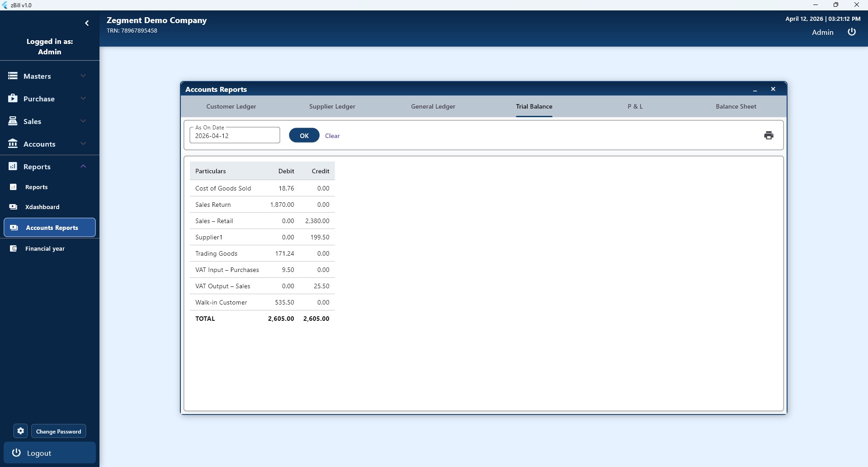Switch to the Customer Ledger tab
Image resolution: width=868 pixels, height=467 pixels.
tap(231, 106)
